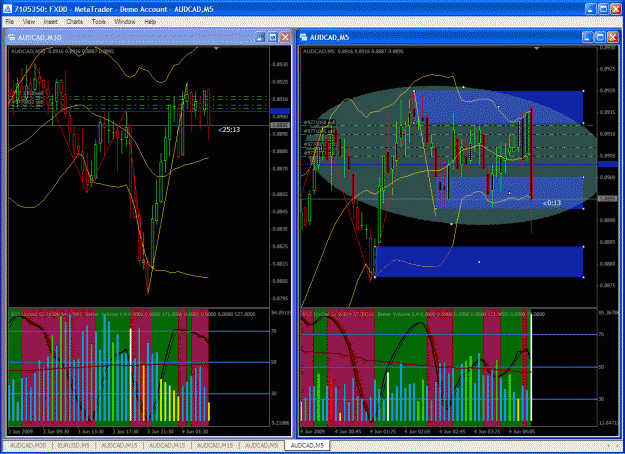Select the lowest blue rectangle on M5 chart
The height and width of the screenshot is (454, 625).
coord(479,262)
